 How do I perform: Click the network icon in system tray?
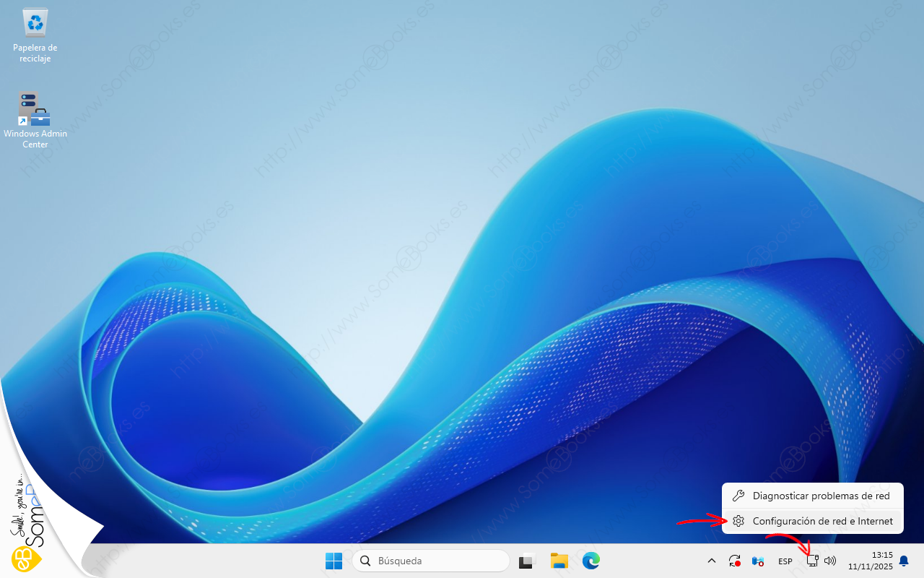coord(812,561)
